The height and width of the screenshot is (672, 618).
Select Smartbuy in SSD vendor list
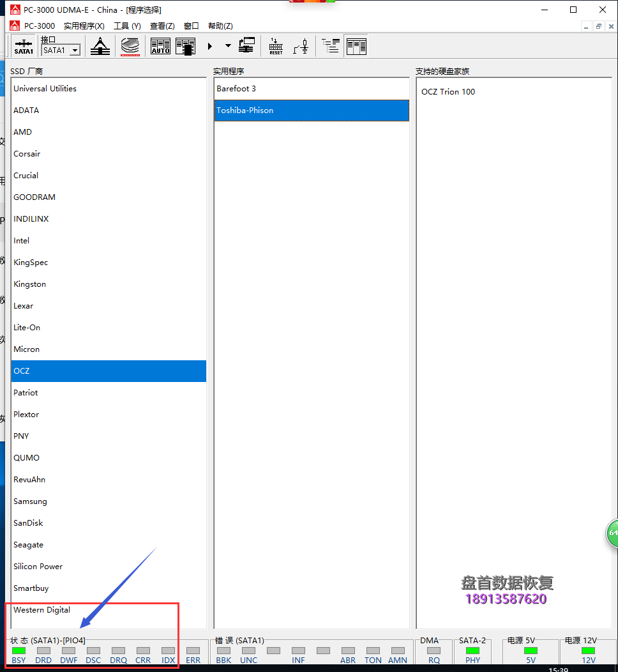[x=109, y=588]
